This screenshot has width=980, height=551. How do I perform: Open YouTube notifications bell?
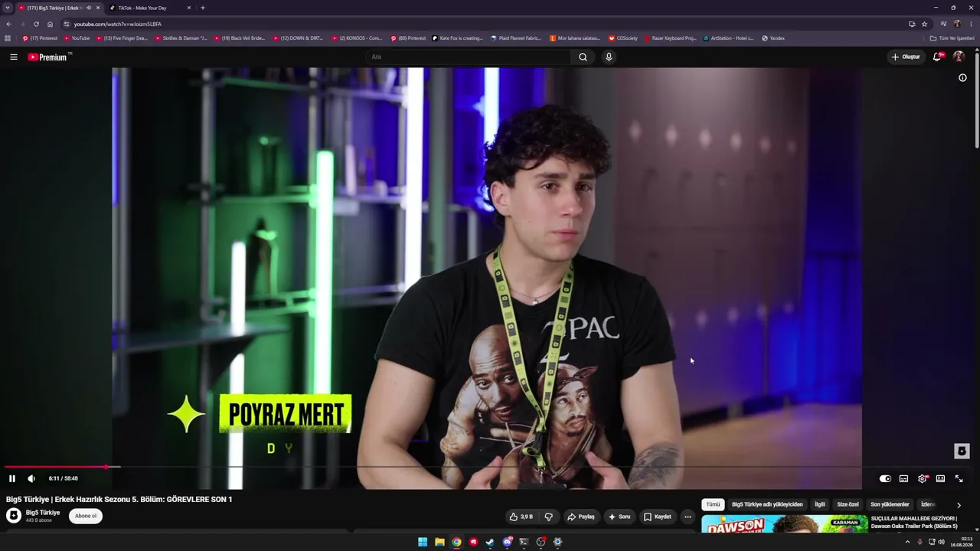[x=937, y=57]
